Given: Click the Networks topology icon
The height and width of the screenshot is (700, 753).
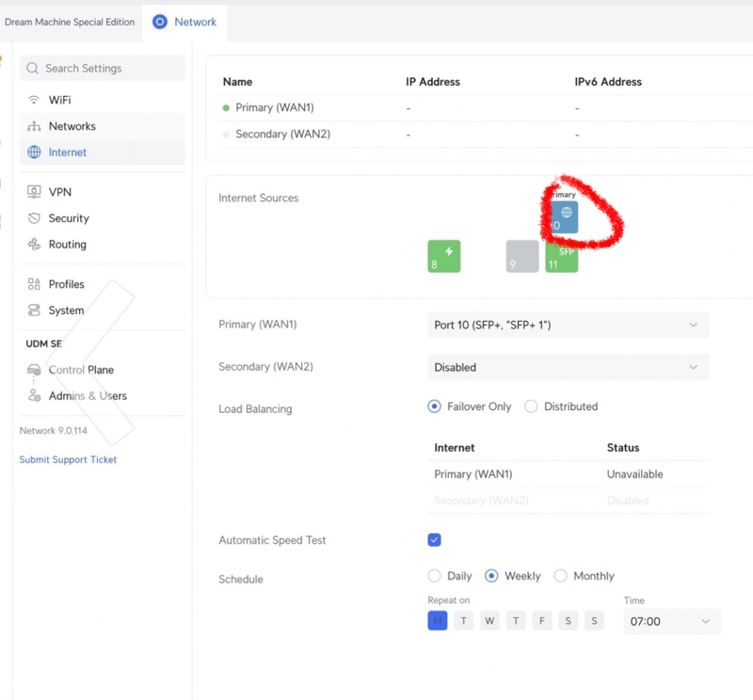Looking at the screenshot, I should coord(34,126).
